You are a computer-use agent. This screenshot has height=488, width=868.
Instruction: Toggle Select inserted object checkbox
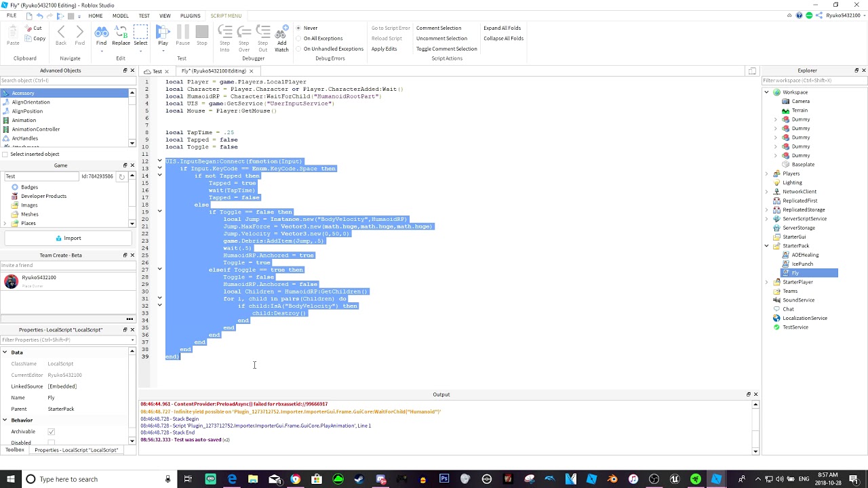(5, 154)
